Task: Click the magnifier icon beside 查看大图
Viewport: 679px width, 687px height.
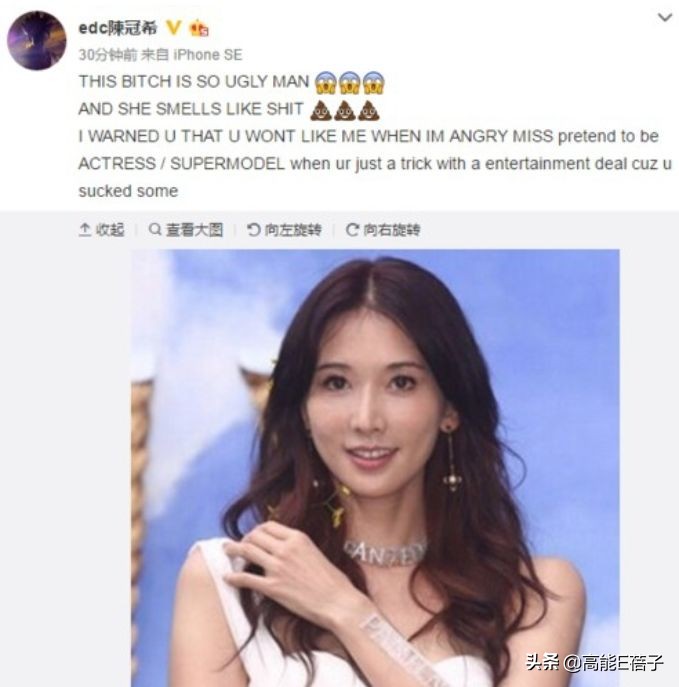Action: tap(155, 229)
